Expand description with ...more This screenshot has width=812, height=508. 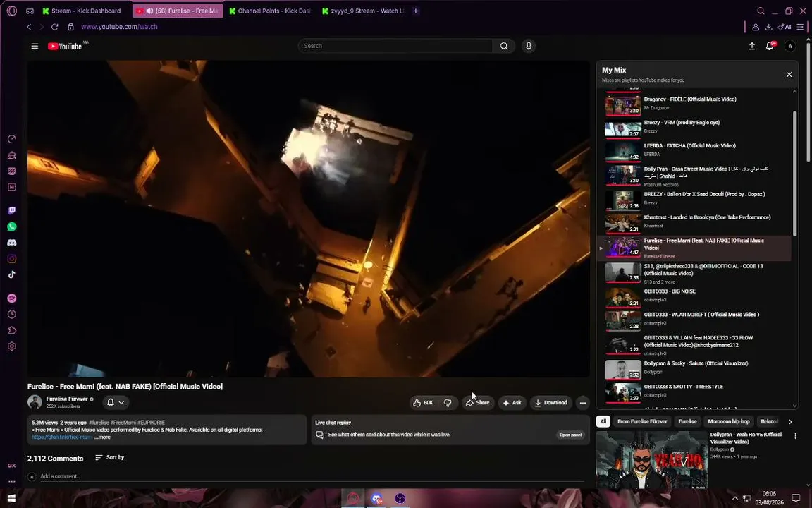(x=102, y=437)
